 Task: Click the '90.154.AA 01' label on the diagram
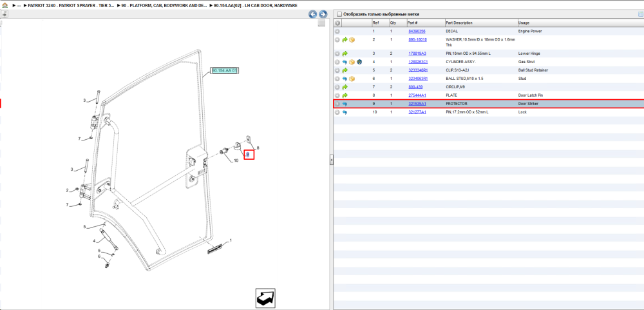(x=224, y=71)
